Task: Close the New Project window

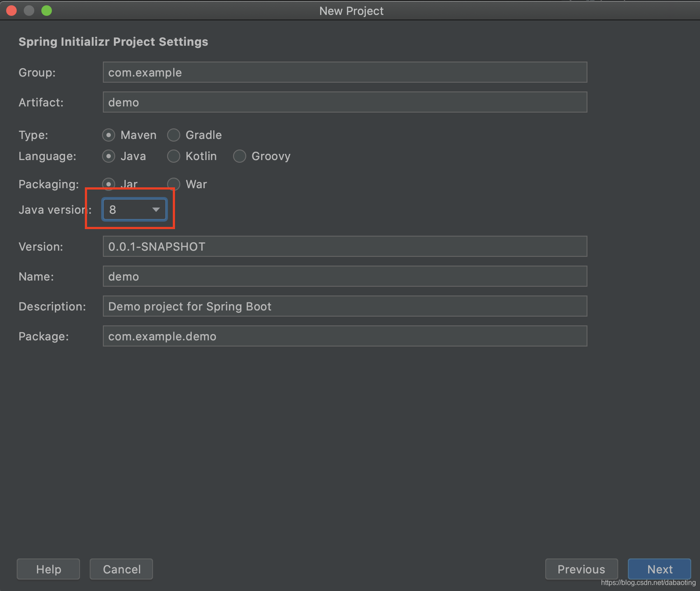Action: point(11,11)
